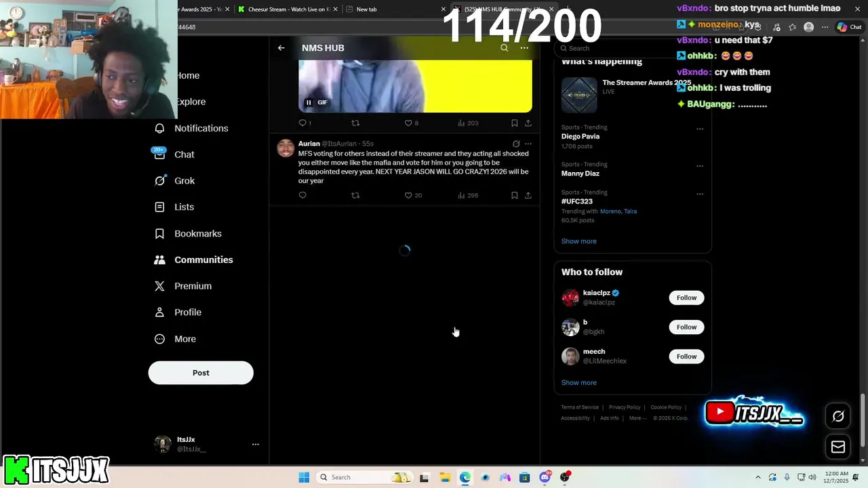Image resolution: width=868 pixels, height=488 pixels.
Task: Click the Post button
Action: tap(201, 373)
